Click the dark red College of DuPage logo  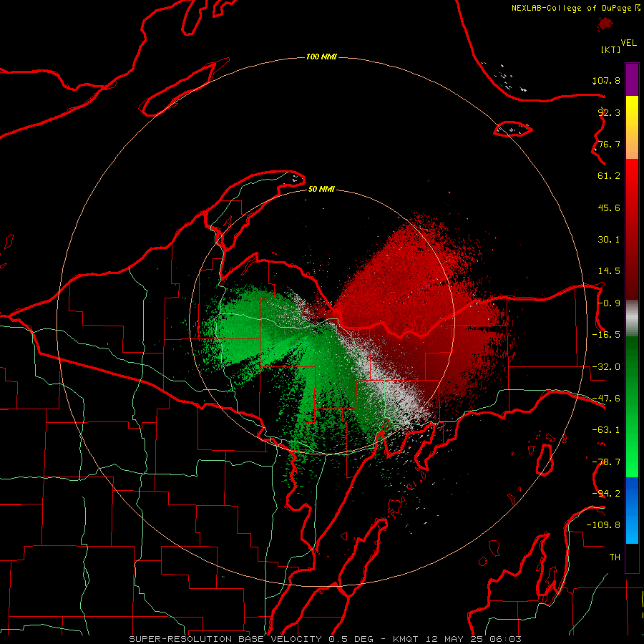pyautogui.click(x=605, y=24)
